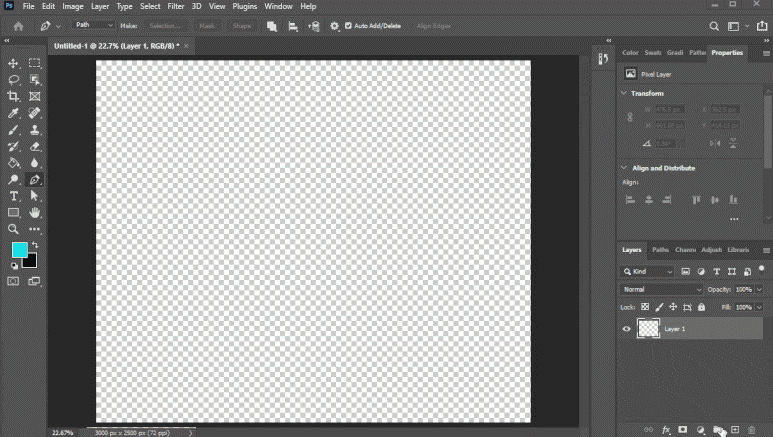Select the Rectangle shape tool
The height and width of the screenshot is (437, 773).
coord(13,213)
